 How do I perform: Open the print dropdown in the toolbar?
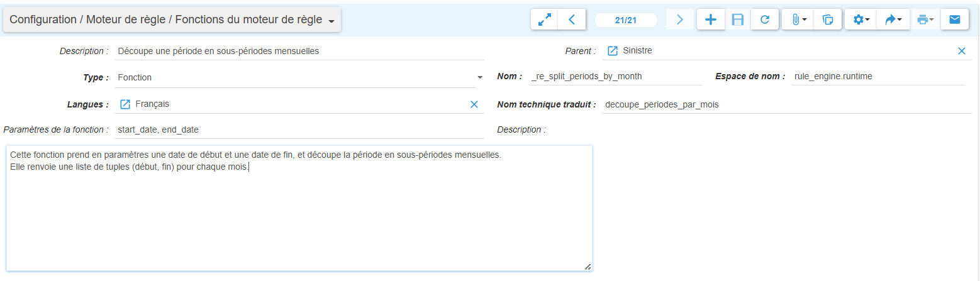click(925, 19)
